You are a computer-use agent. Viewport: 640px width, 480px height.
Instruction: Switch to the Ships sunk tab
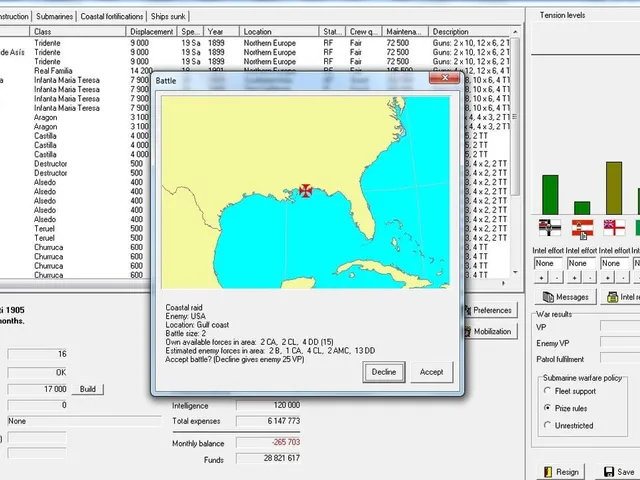coord(168,16)
